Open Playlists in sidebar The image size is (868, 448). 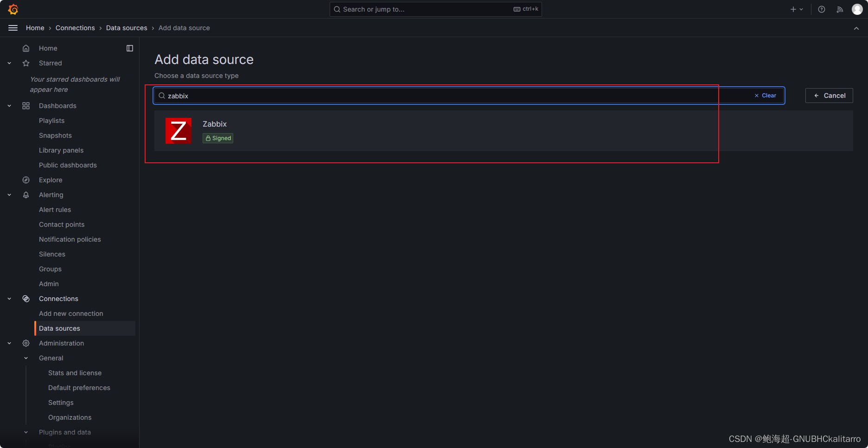[51, 121]
